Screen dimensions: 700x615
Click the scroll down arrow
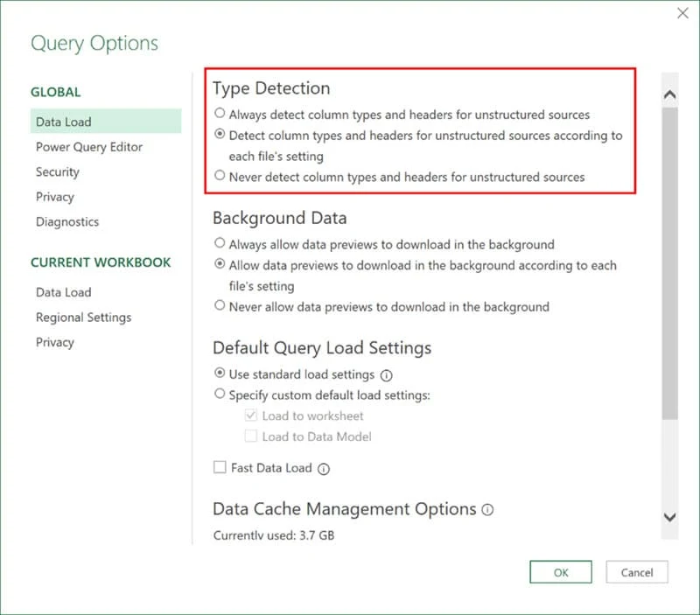pos(669,517)
